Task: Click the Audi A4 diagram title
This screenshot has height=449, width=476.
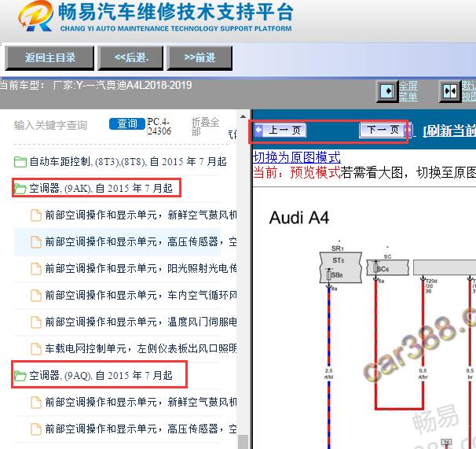Action: (299, 218)
